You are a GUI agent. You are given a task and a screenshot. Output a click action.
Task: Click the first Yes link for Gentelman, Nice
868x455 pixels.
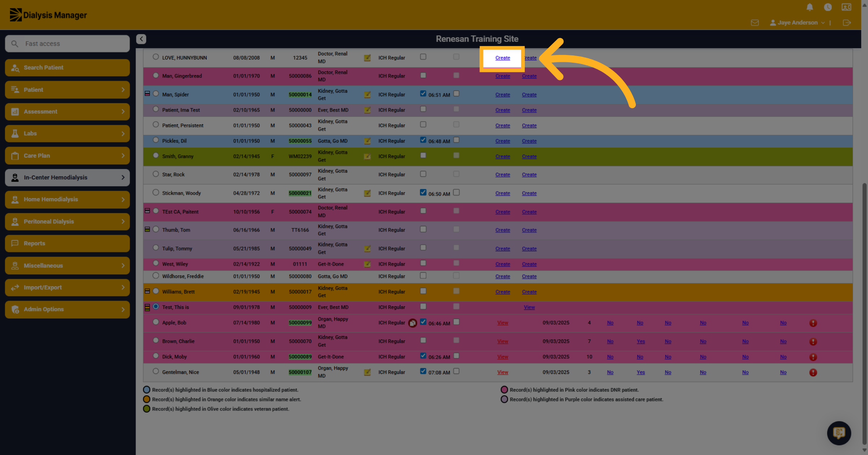[641, 372]
